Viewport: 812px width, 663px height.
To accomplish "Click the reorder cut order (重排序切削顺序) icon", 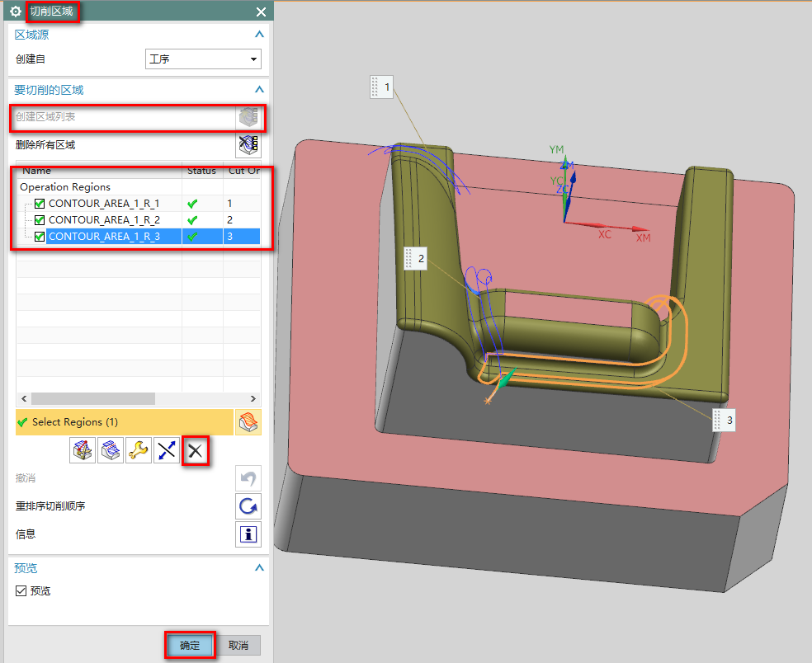I will point(248,506).
